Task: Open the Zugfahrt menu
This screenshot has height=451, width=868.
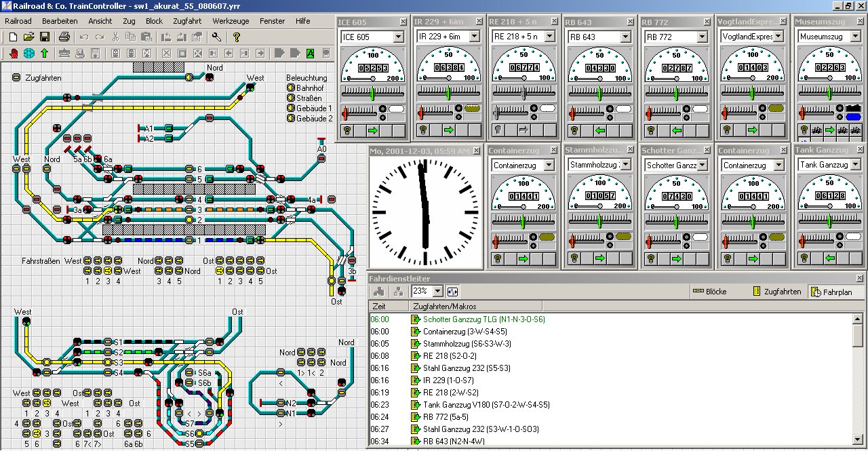Action: (x=187, y=21)
